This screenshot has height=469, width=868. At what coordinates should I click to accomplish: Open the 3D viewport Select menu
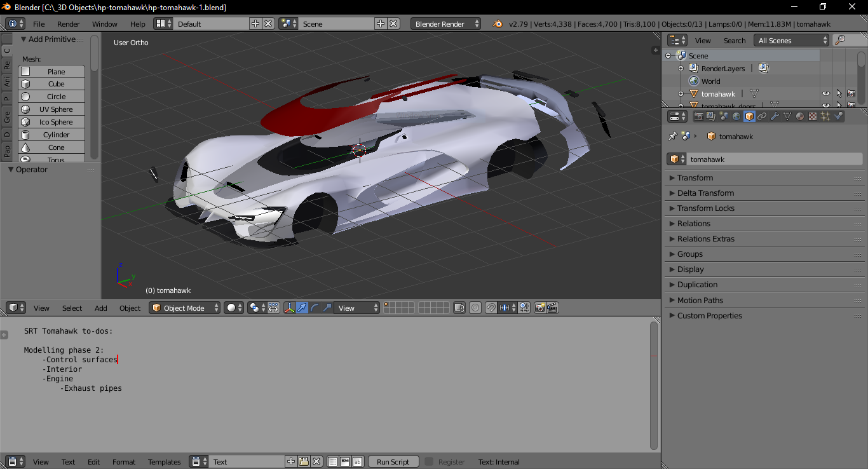[72, 308]
